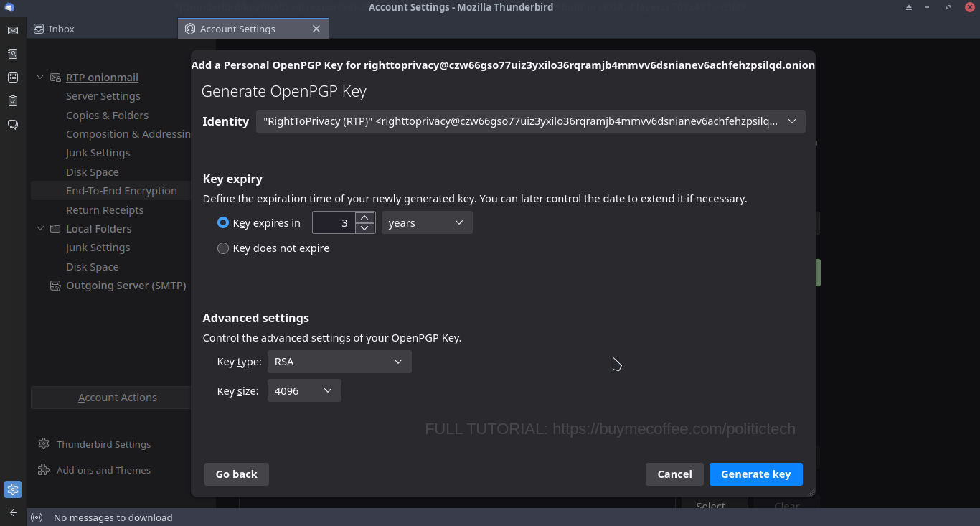Viewport: 980px width, 526px height.
Task: Switch to the Inbox tab
Action: 103,29
